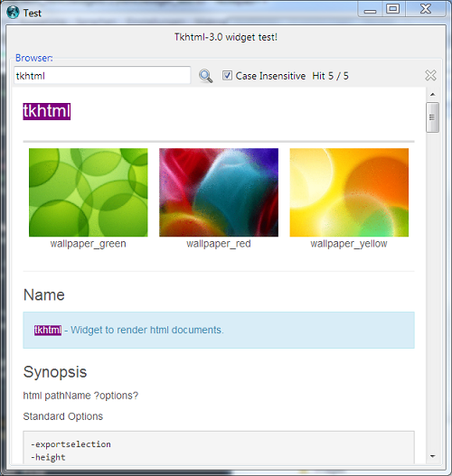Click the magnifying glass search icon
The image size is (452, 476).
[x=205, y=76]
